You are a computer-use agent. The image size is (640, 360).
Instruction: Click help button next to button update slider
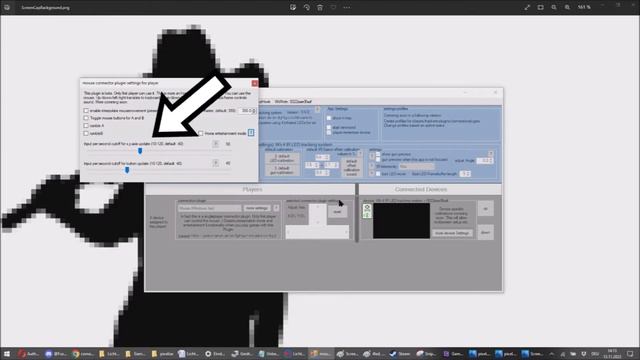click(x=216, y=163)
